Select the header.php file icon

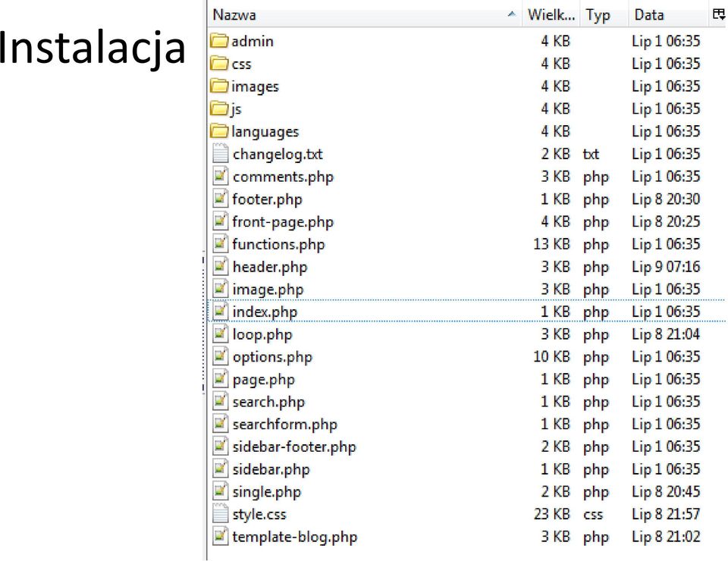tap(220, 266)
